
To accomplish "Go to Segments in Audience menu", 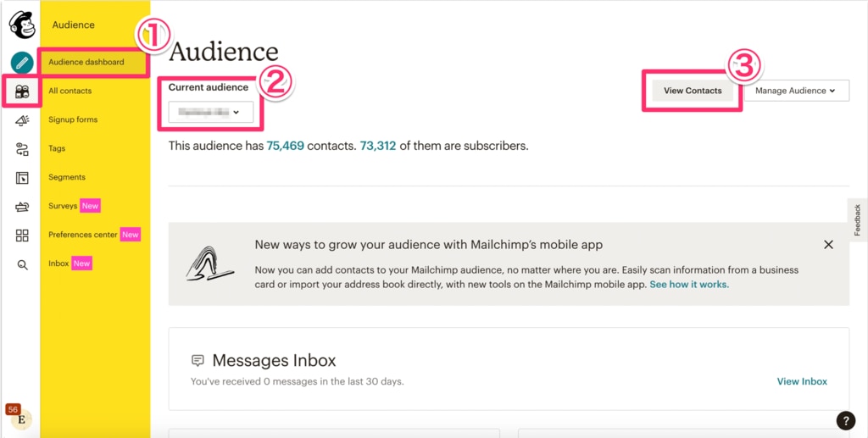I will [66, 177].
